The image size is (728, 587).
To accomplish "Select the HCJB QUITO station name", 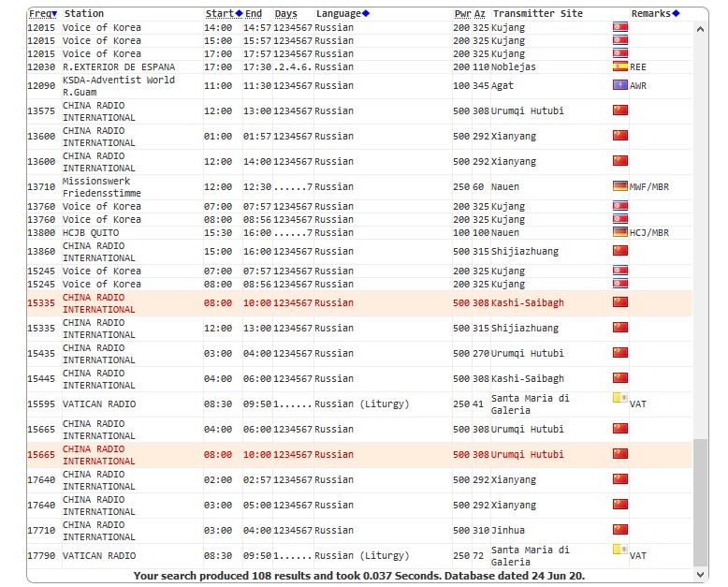I will [x=91, y=233].
